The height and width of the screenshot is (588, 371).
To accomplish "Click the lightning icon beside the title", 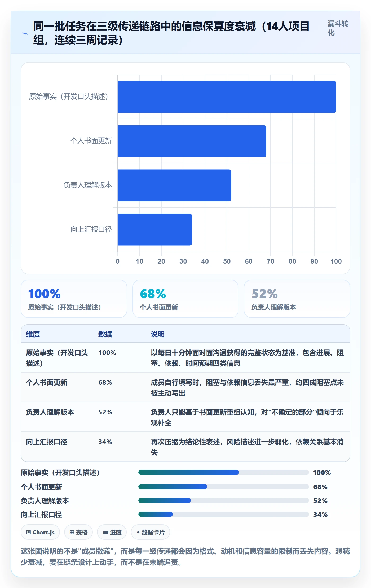I will pyautogui.click(x=25, y=33).
